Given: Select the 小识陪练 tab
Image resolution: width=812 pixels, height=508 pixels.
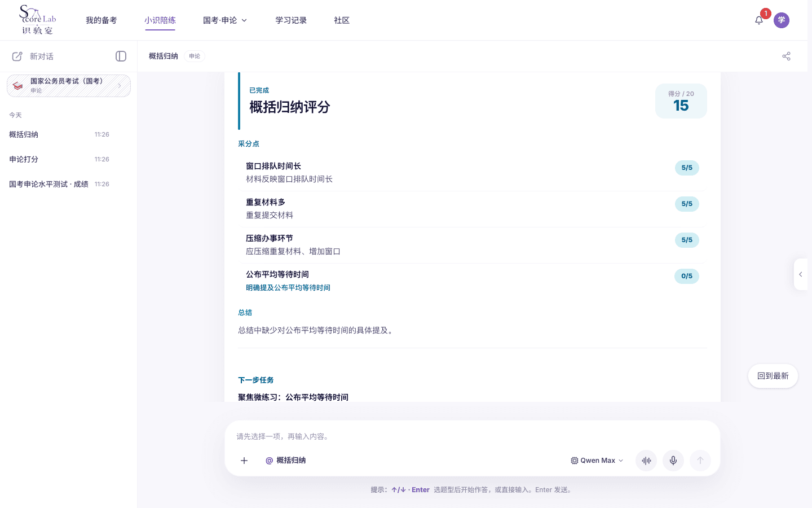Looking at the screenshot, I should point(160,20).
